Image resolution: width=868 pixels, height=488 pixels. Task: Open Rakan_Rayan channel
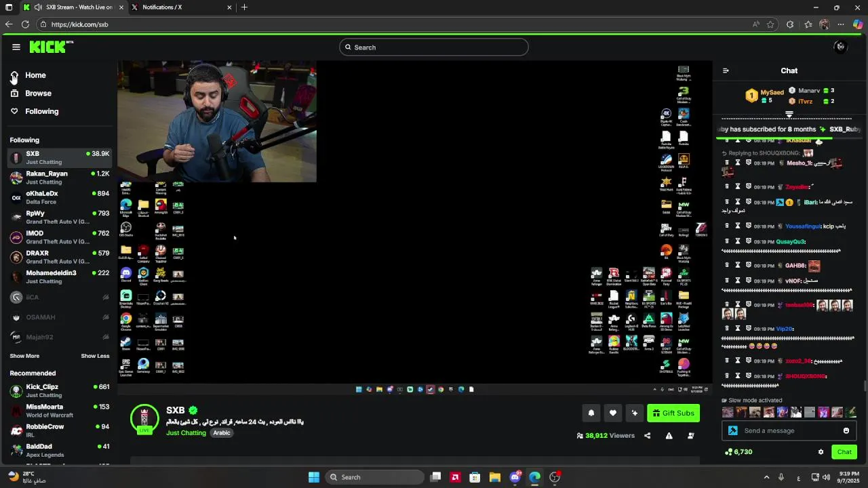(x=60, y=178)
